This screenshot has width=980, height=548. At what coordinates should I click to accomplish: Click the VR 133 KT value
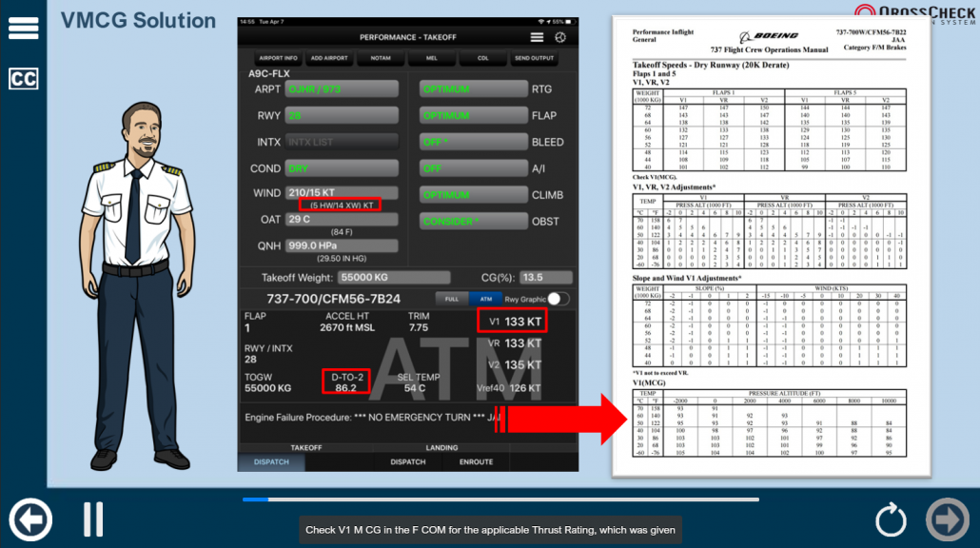(515, 343)
